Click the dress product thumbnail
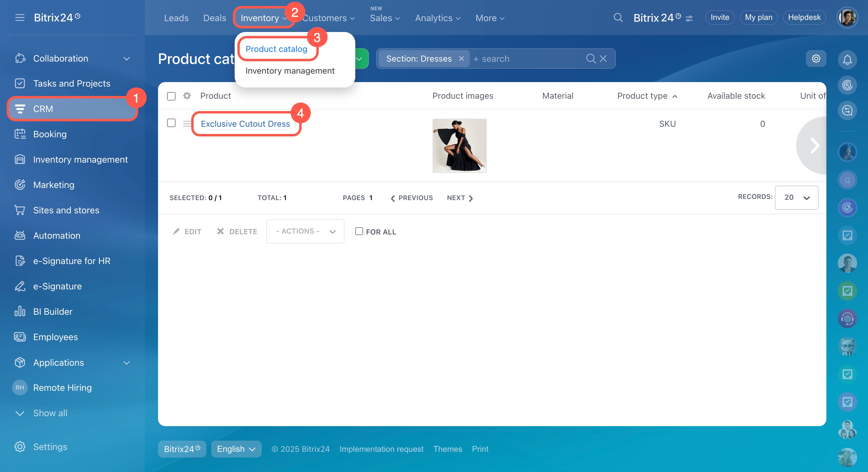 [459, 146]
